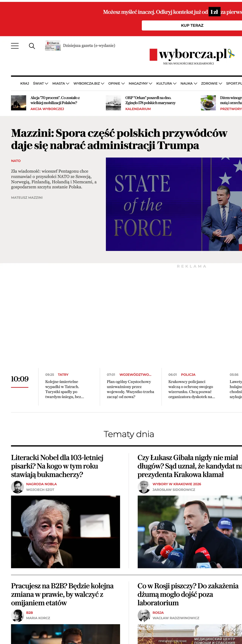242x644 pixels.
Task: Expand the MAGAZYNY dropdown menu
Action: click(140, 84)
